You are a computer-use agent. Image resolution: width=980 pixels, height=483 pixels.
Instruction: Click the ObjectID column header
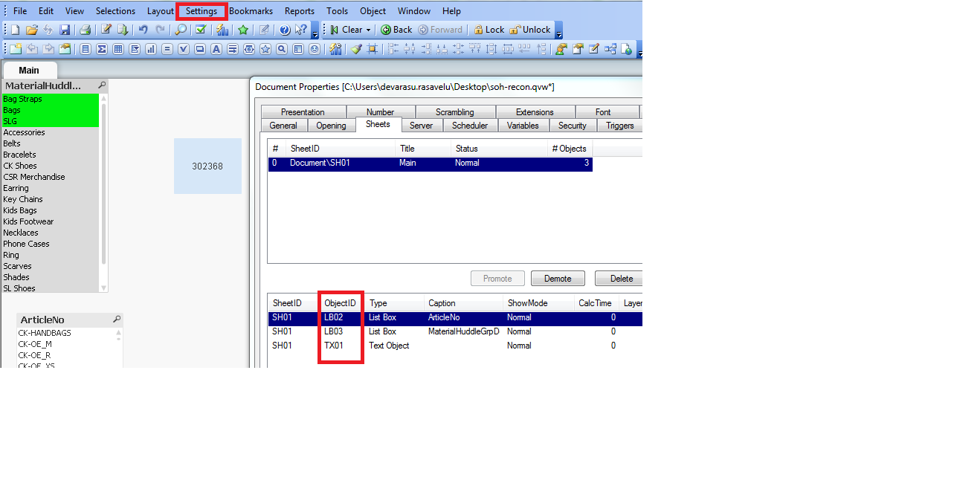click(x=340, y=303)
